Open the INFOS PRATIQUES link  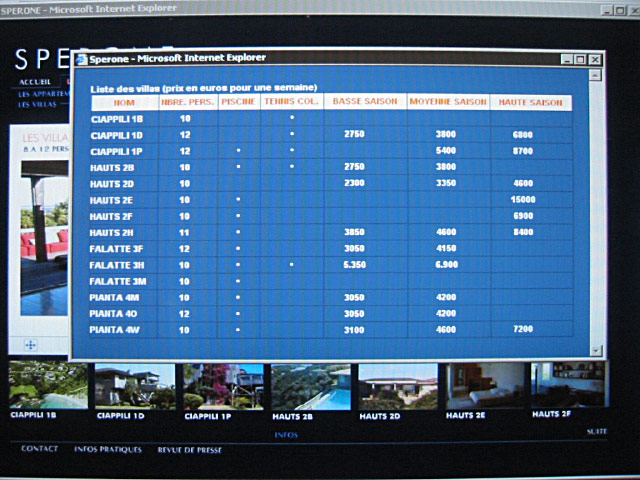pos(108,449)
